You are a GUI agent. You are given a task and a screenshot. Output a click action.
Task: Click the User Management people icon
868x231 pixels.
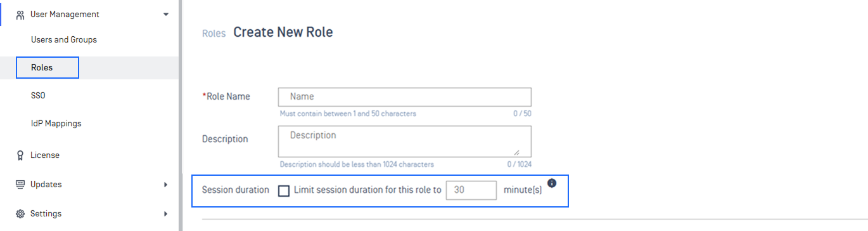click(x=20, y=14)
